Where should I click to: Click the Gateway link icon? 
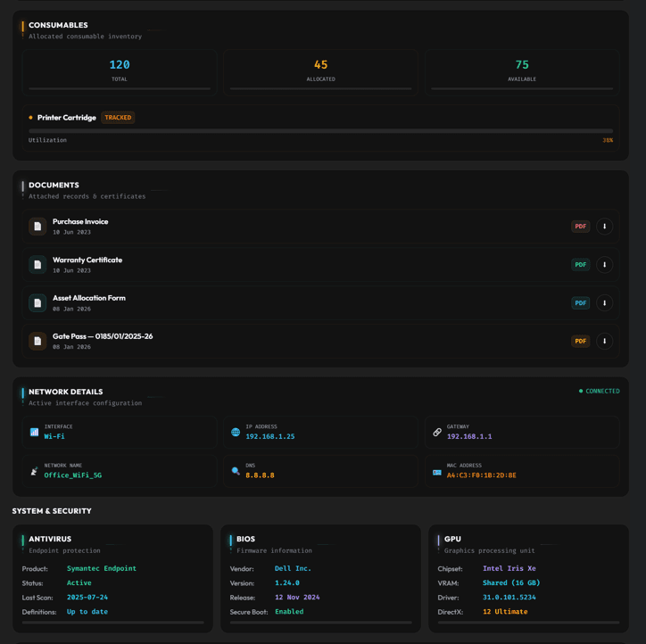tap(437, 432)
